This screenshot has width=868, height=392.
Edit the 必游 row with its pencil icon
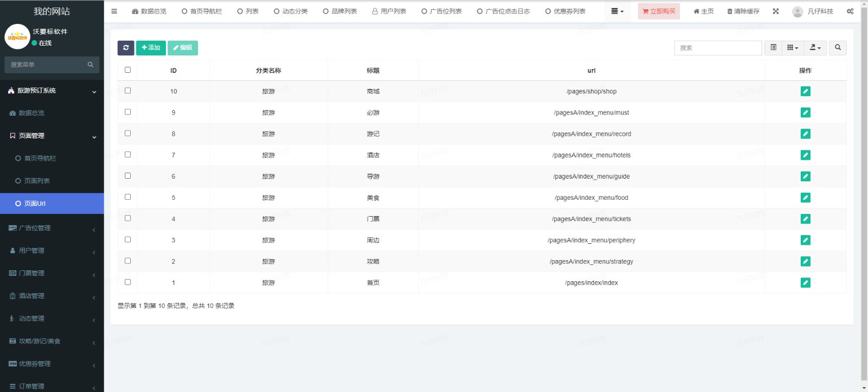(x=806, y=112)
